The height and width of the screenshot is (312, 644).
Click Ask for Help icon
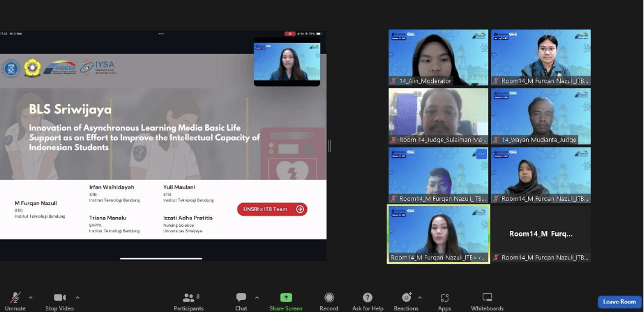pyautogui.click(x=367, y=298)
